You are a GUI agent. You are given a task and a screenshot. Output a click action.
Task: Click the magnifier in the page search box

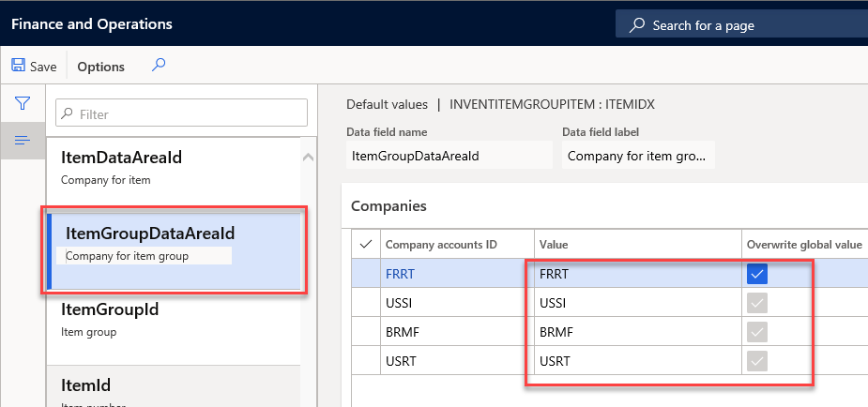637,25
